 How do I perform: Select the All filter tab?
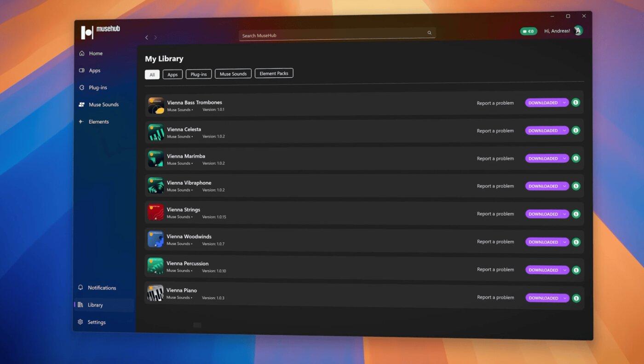[152, 75]
